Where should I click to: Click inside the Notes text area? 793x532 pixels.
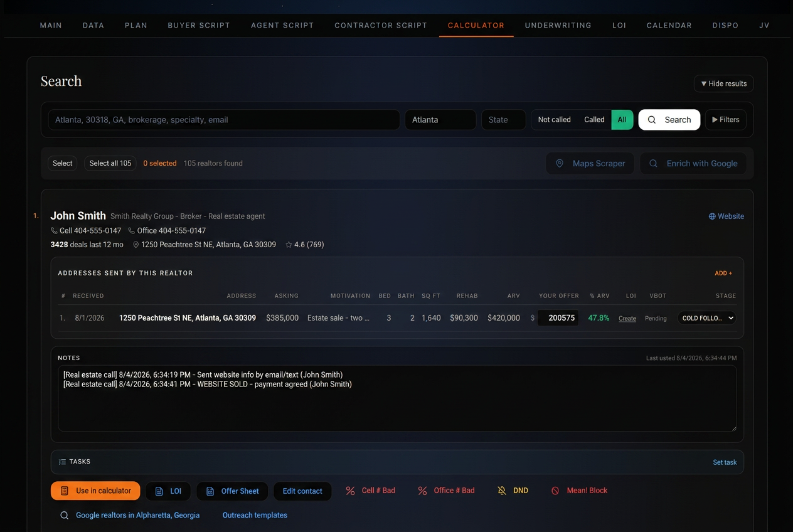[x=397, y=398]
